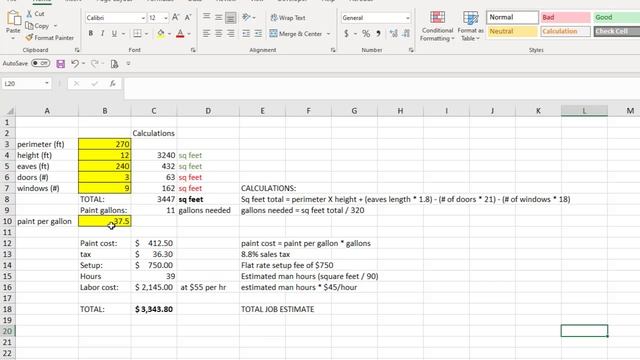Image resolution: width=640 pixels, height=360 pixels.
Task: Select the Labor cost value $2,145.00
Action: 154,287
